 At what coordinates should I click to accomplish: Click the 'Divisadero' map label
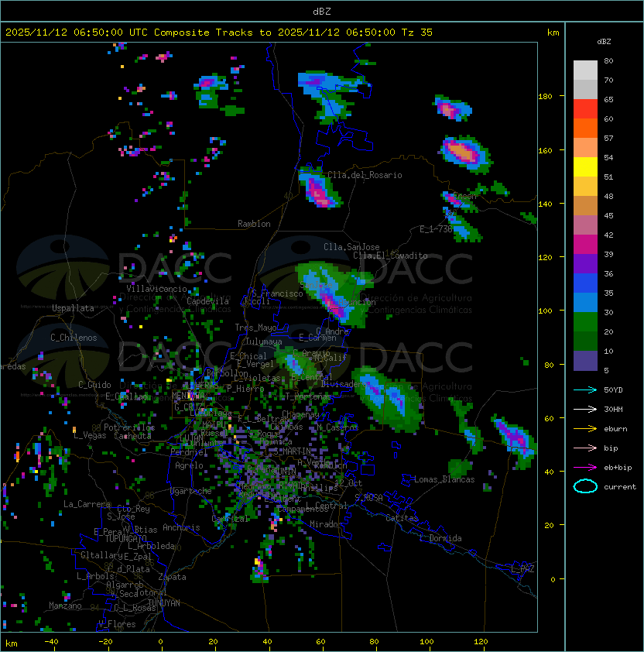coord(344,384)
